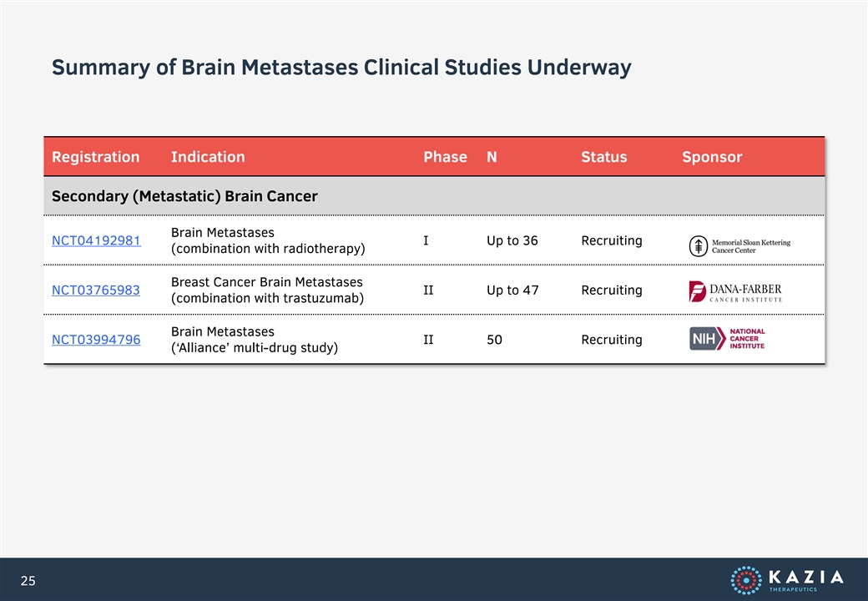868x601 pixels.
Task: Open the NCT04192981 registration link
Action: [96, 240]
